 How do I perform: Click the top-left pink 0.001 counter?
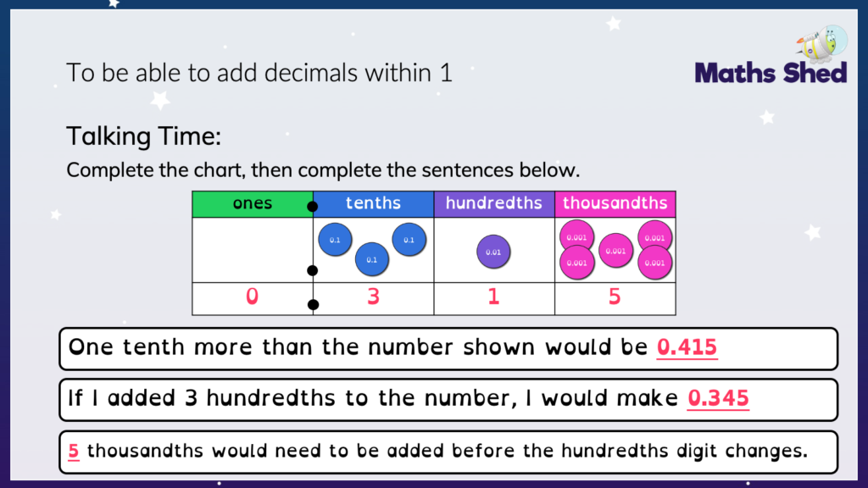click(576, 237)
